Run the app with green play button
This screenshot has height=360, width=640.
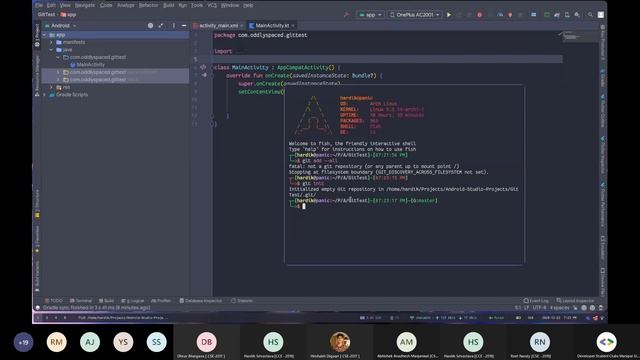(x=449, y=15)
